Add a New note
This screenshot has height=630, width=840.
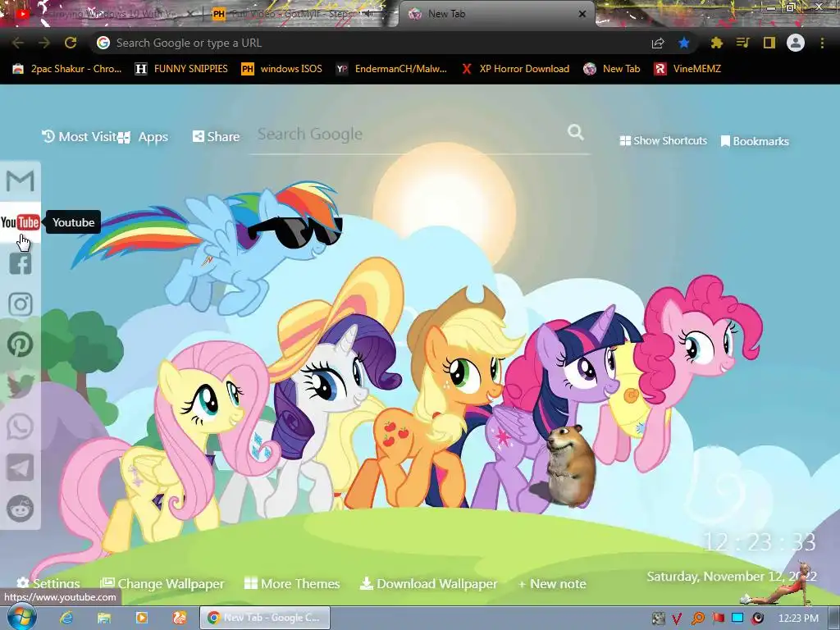click(552, 583)
